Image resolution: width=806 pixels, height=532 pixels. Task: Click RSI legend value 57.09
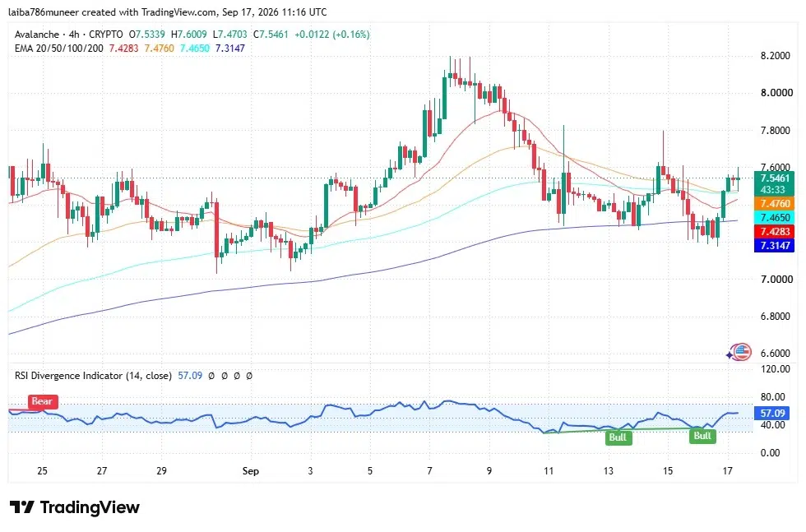pos(190,376)
